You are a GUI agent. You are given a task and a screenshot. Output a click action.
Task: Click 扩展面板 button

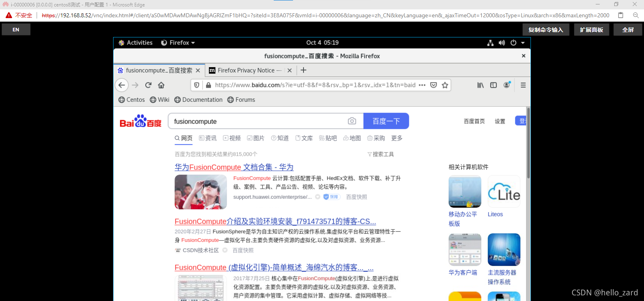pyautogui.click(x=591, y=30)
